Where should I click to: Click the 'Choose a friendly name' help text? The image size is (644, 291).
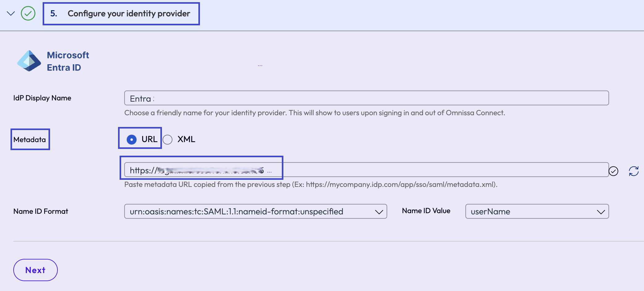[315, 113]
